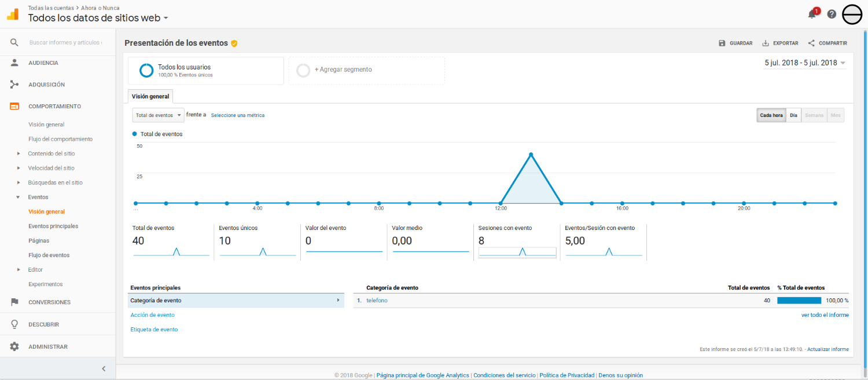Switch the chart granularity to Mes

tap(835, 115)
